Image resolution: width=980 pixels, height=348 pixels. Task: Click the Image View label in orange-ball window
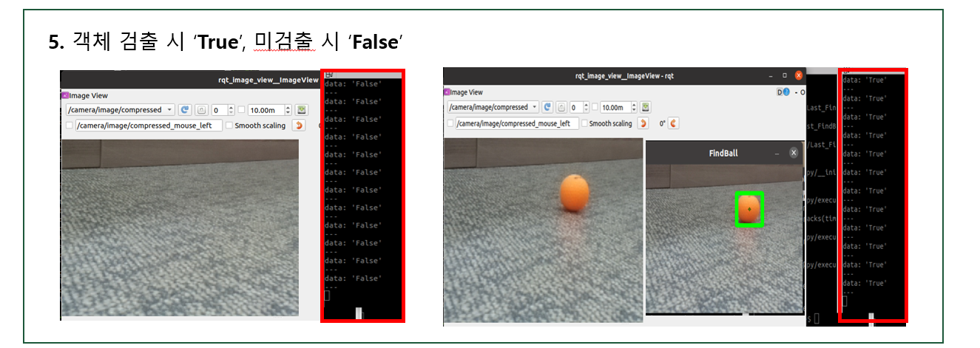(467, 92)
